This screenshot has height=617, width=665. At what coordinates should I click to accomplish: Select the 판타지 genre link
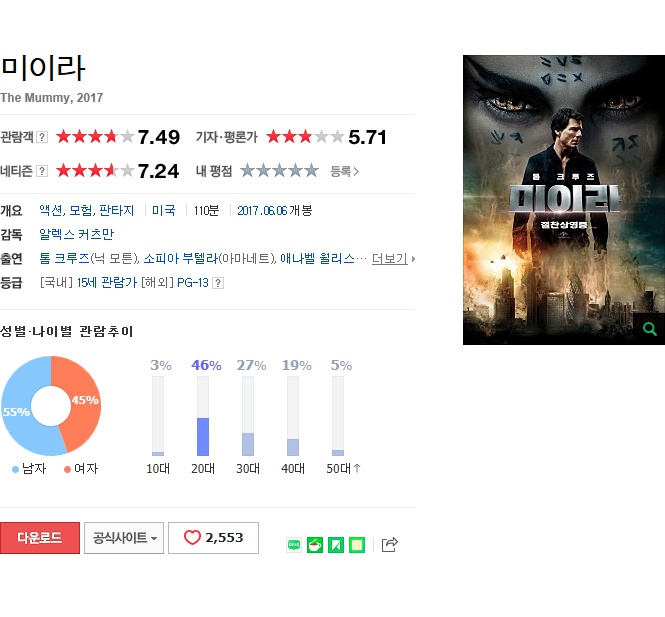point(116,210)
